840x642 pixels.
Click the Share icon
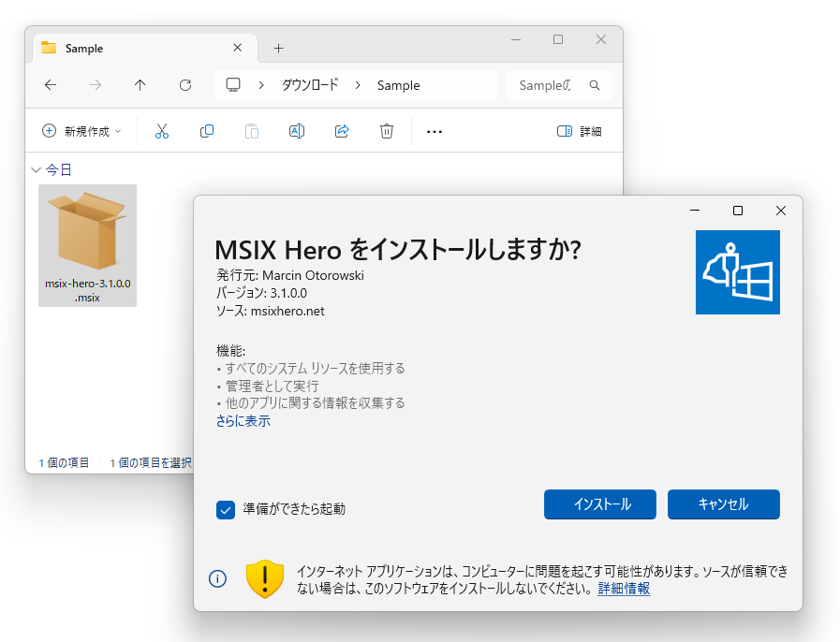(341, 131)
